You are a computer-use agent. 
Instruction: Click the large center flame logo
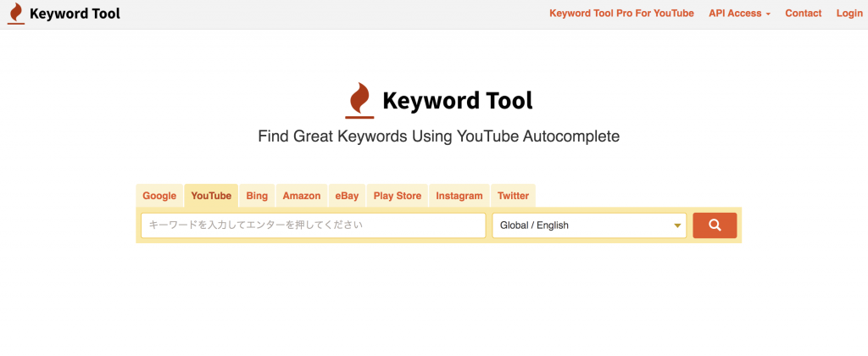click(x=359, y=101)
